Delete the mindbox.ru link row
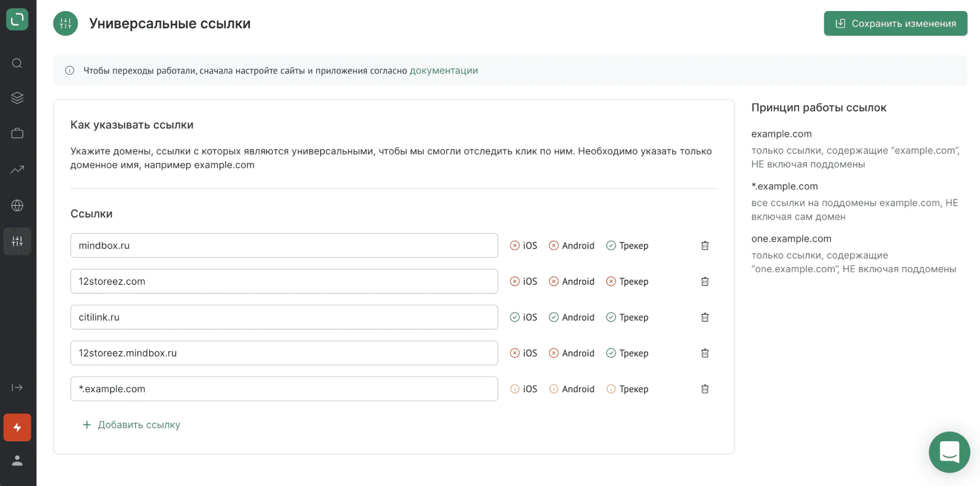Screen dimensions: 980x486 [x=705, y=246]
